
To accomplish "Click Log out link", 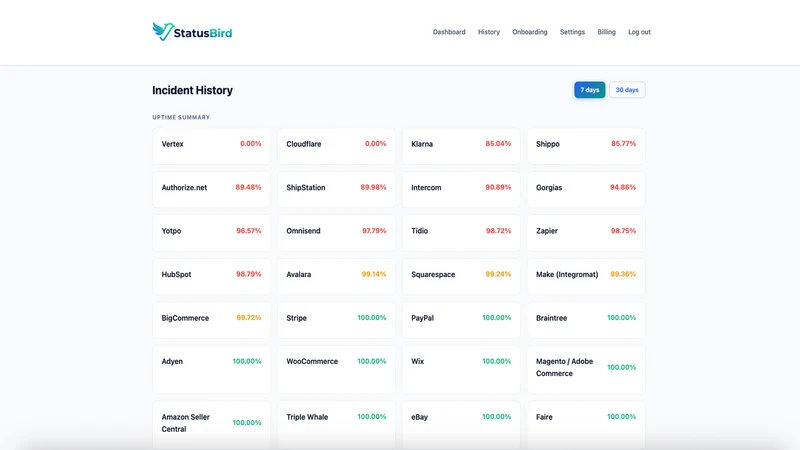I will 639,32.
